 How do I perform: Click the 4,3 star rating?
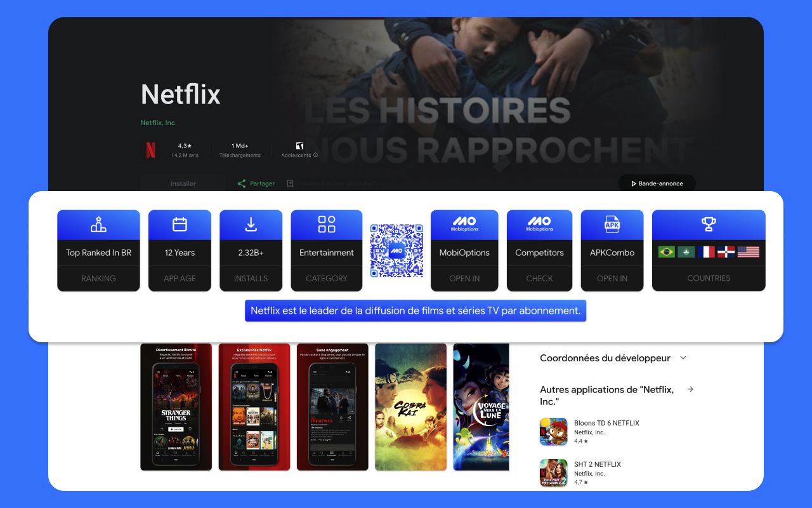pos(185,146)
